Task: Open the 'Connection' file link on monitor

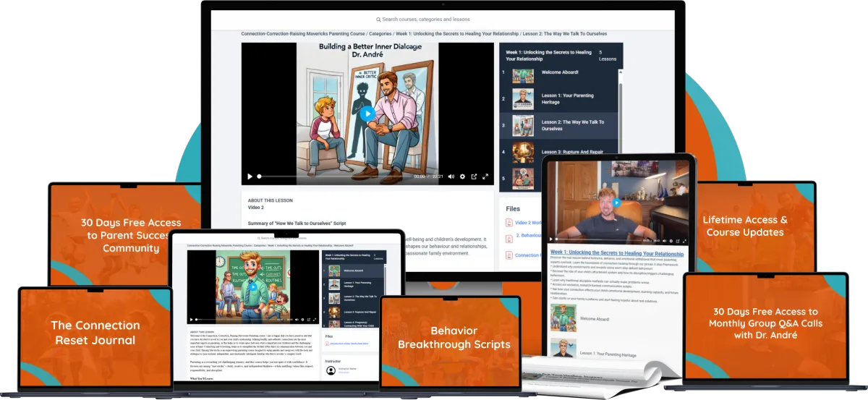Action: tap(528, 255)
